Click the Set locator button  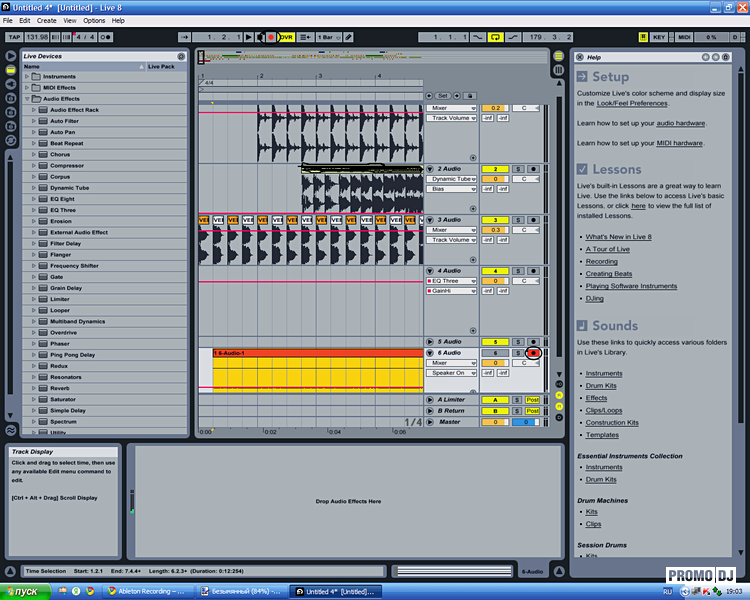(x=443, y=96)
